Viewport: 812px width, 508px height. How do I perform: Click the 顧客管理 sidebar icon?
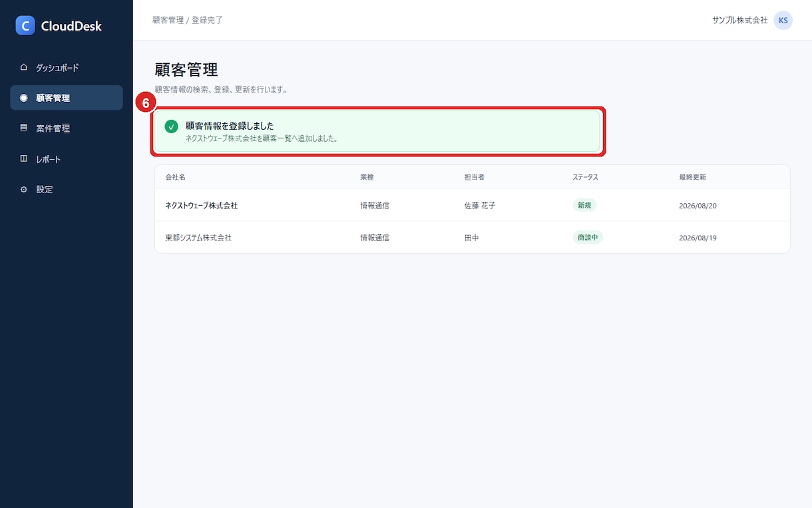click(x=24, y=98)
